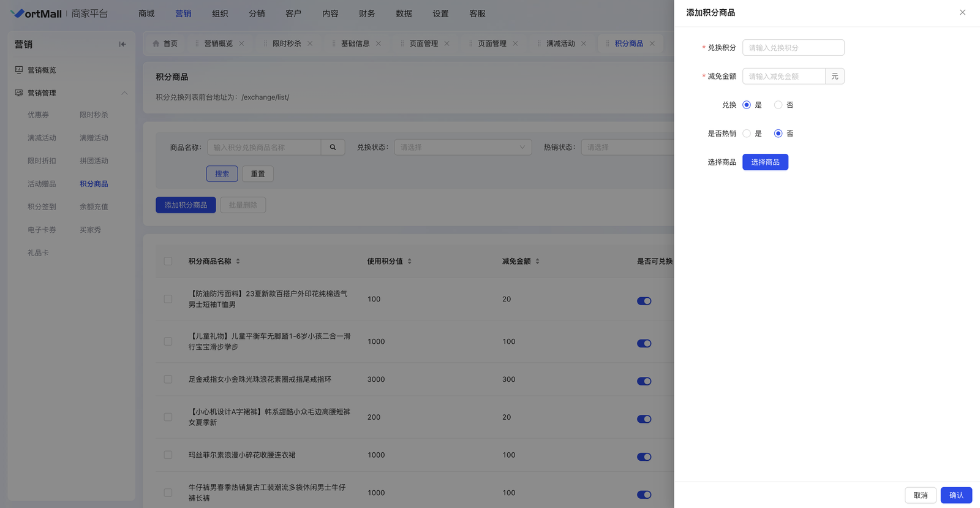Image resolution: width=980 pixels, height=508 pixels.
Task: Click the home icon on 首页 tab
Action: [x=156, y=44]
